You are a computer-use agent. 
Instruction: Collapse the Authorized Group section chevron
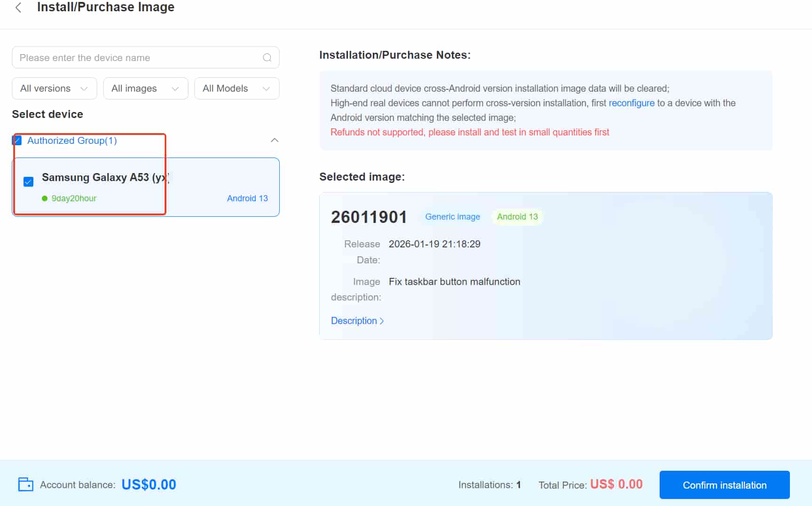pos(275,141)
